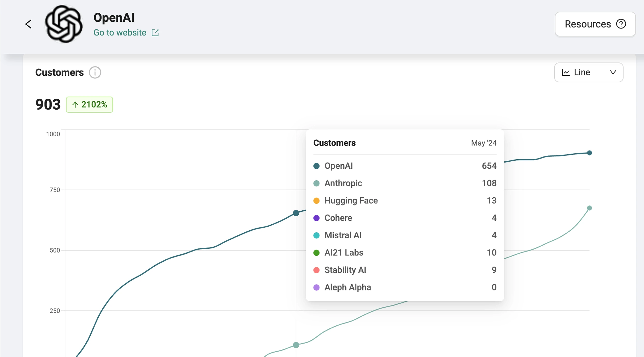Screen dimensions: 644x357
Task: Click the OpenAI line end point marker
Action: 589,153
